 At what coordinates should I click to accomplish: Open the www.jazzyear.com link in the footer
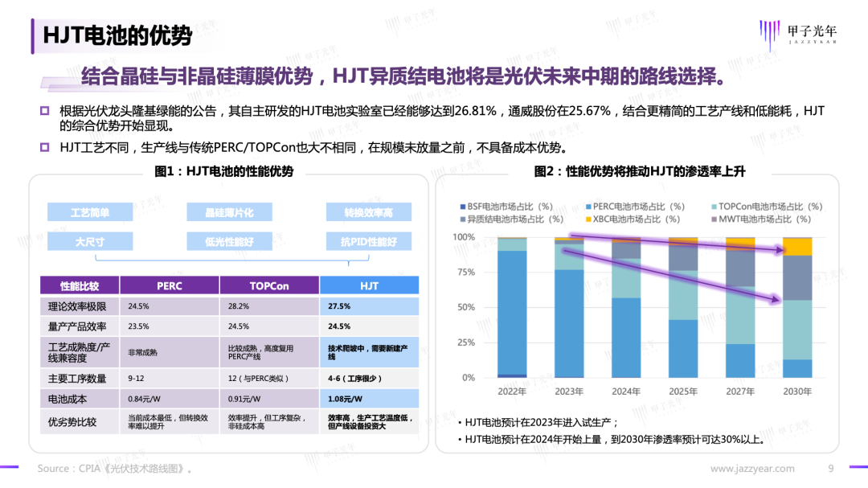click(x=752, y=469)
